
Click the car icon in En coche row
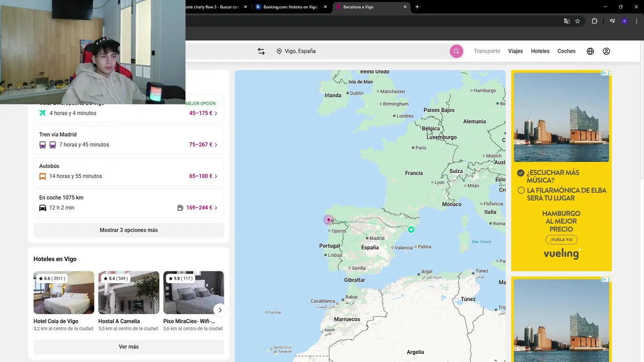(43, 208)
